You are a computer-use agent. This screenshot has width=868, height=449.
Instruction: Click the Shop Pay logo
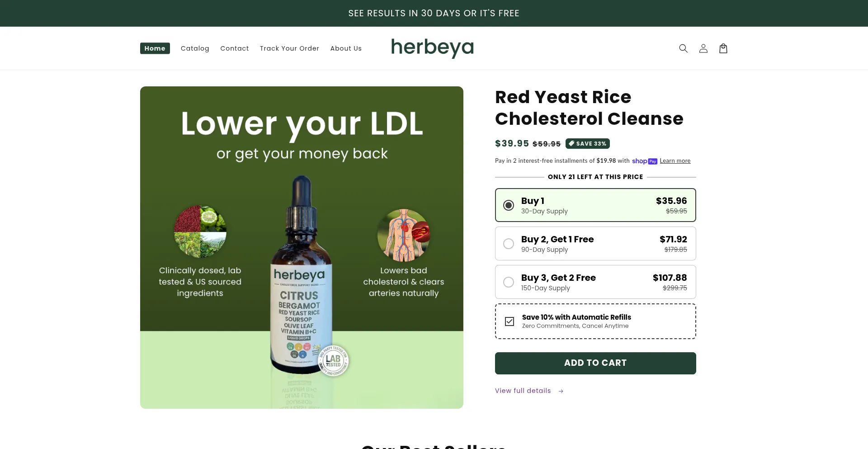tap(644, 161)
